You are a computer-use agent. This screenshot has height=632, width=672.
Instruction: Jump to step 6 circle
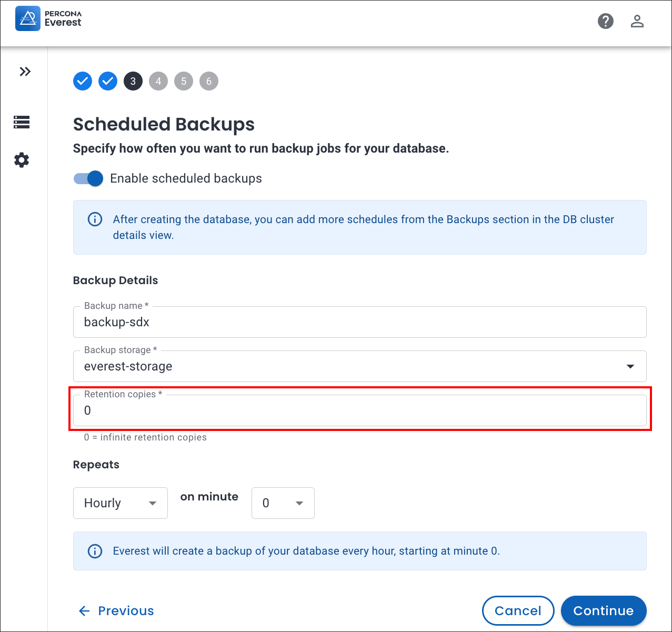pos(209,81)
